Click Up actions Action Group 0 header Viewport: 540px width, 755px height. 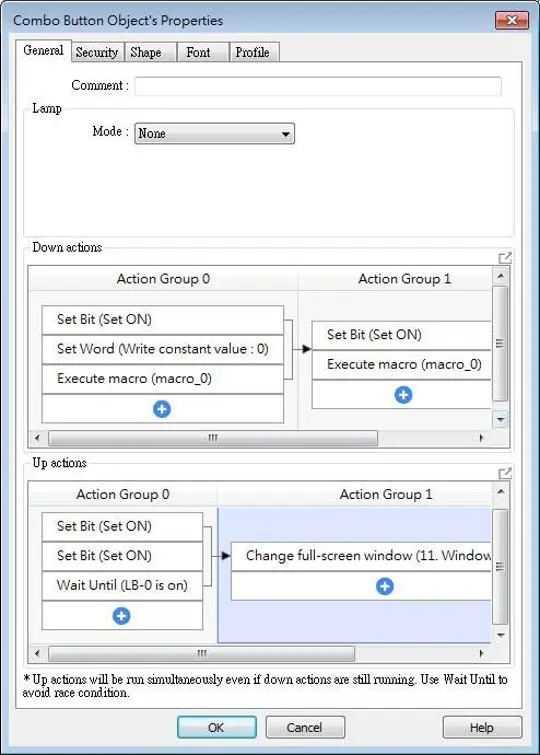[x=122, y=494]
